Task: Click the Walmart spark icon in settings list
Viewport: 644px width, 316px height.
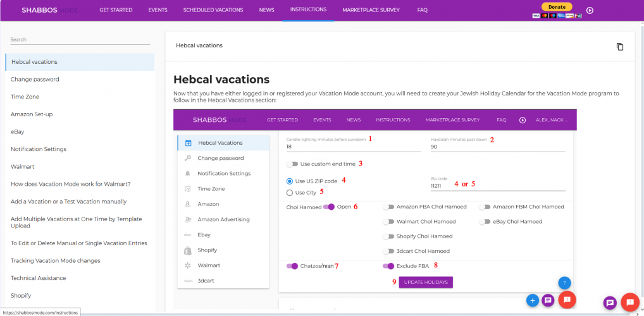Action: click(188, 265)
